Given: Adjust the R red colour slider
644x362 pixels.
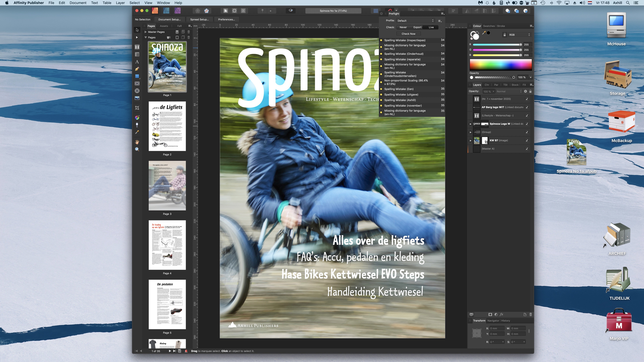Looking at the screenshot, I should (497, 44).
